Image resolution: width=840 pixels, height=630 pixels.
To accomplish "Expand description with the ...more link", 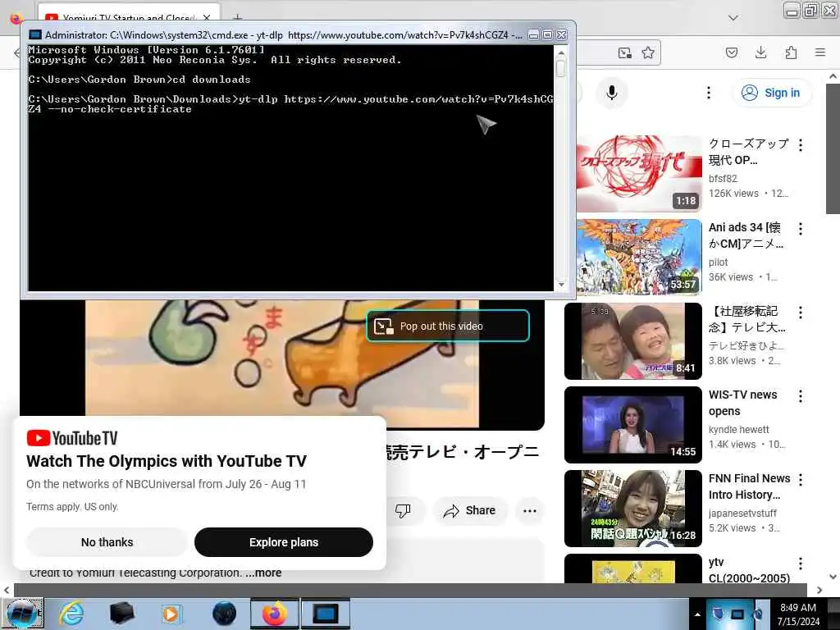I will (x=263, y=573).
